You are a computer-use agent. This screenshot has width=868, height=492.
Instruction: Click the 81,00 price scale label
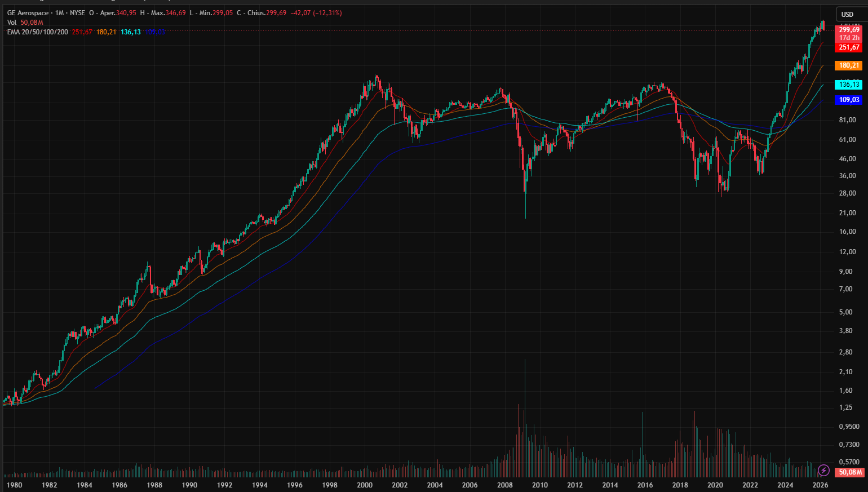[848, 120]
